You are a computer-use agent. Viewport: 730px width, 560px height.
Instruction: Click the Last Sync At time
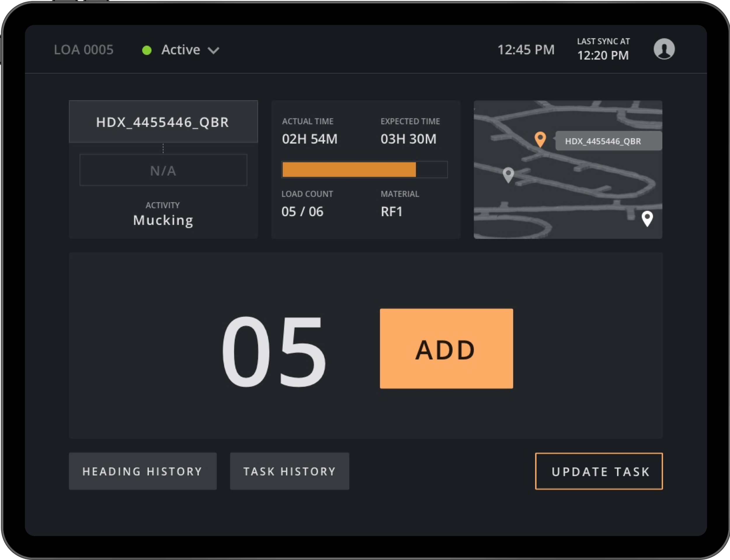click(603, 55)
